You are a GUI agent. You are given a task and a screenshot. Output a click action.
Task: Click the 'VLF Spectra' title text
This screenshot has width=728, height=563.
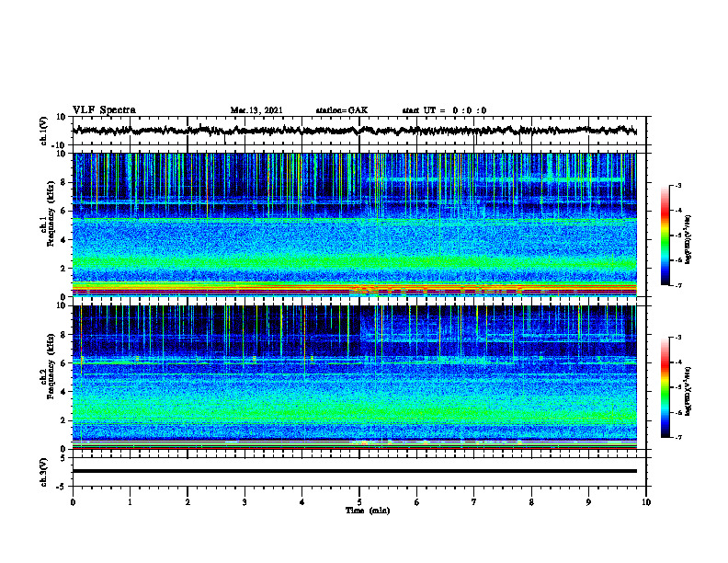coord(104,110)
